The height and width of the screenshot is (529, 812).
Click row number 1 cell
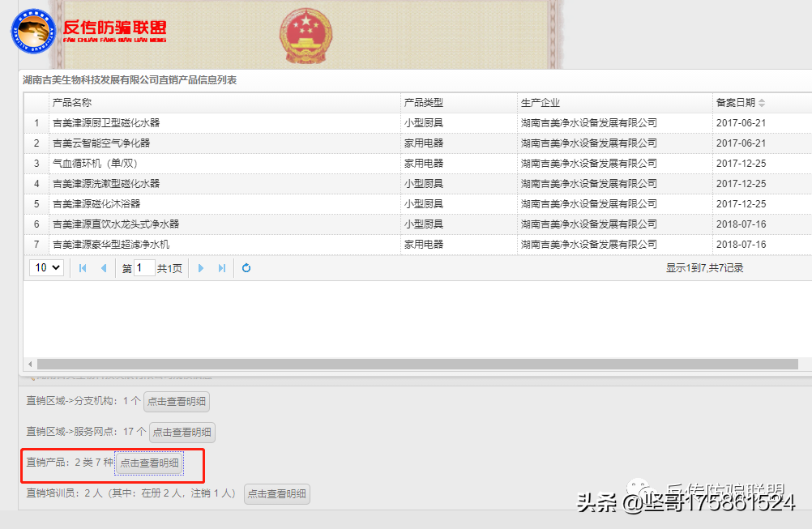pos(36,123)
